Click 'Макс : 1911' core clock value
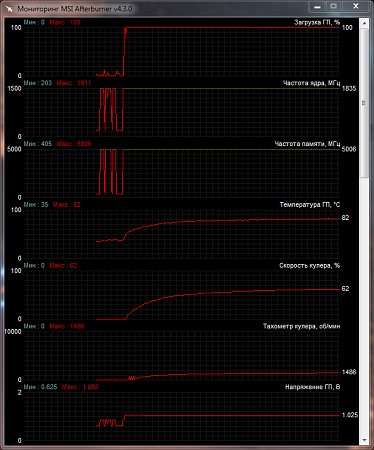The image size is (374, 450). click(74, 83)
